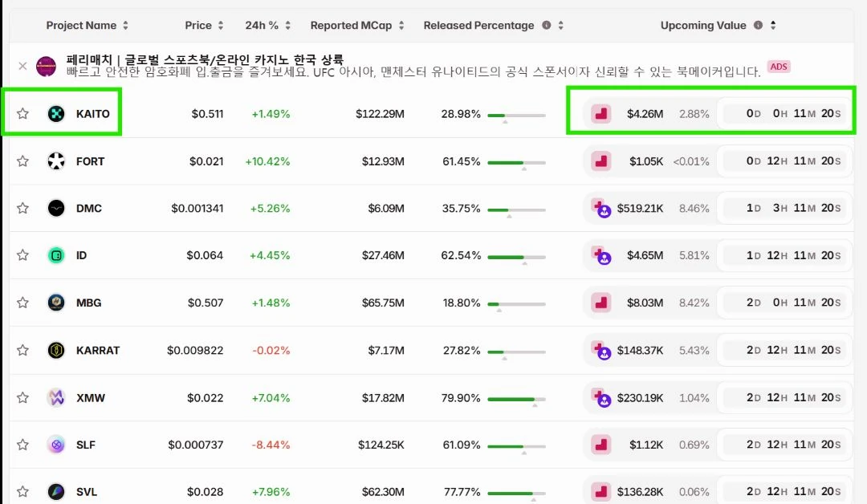The image size is (867, 504).
Task: Click the ad's round logo image
Action: [x=46, y=67]
